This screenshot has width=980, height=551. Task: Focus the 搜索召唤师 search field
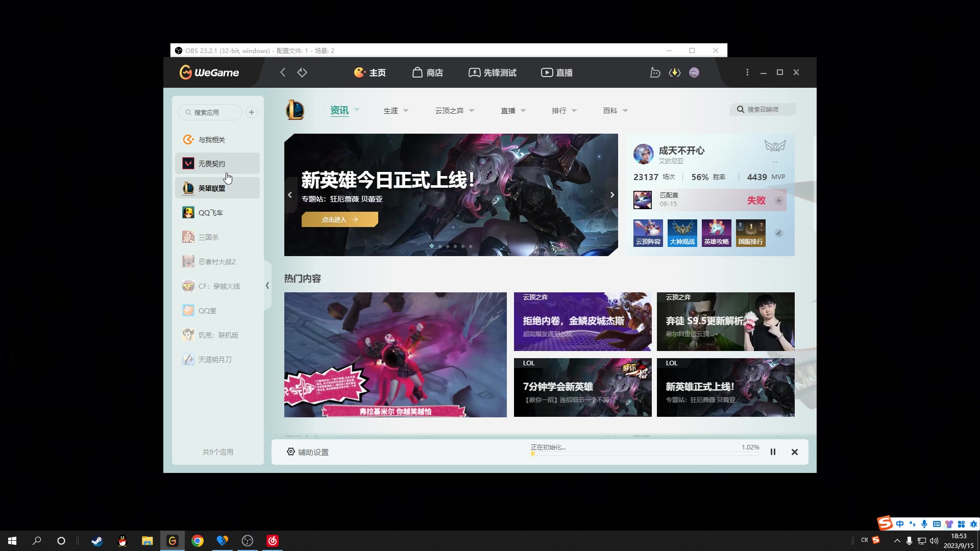coord(763,109)
